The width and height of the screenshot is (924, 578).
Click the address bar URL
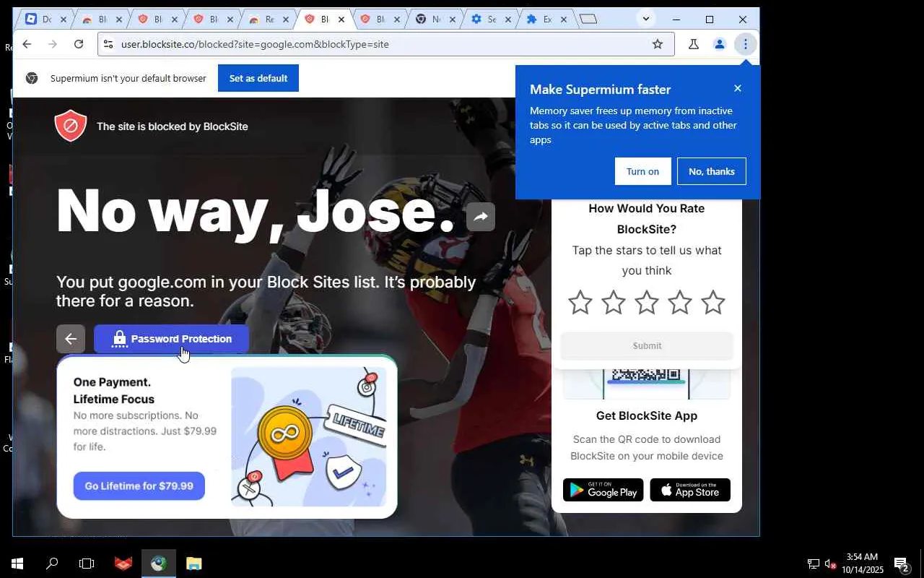255,44
